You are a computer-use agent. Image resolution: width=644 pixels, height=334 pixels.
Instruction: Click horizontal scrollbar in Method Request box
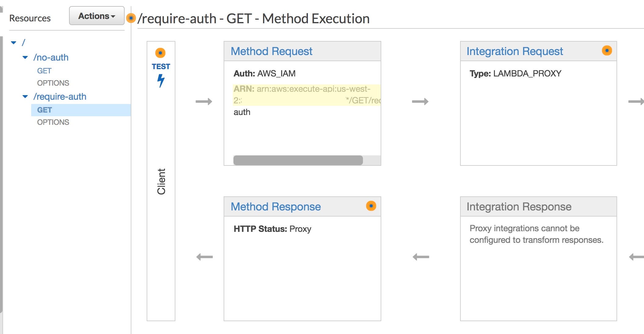tap(298, 160)
